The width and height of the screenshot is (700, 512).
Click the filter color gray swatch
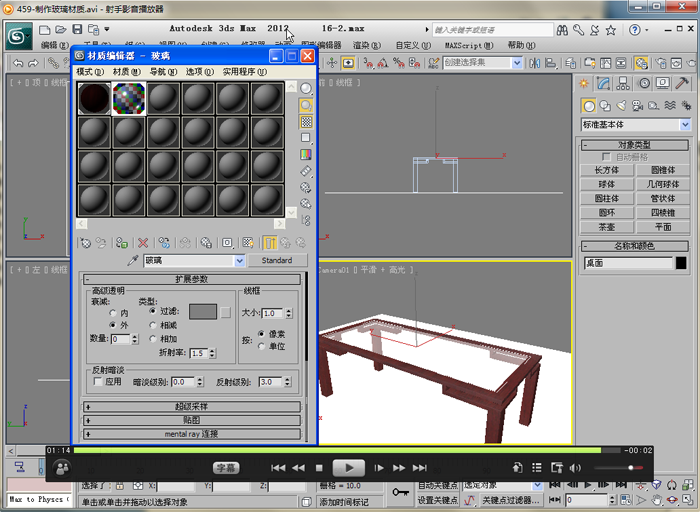coord(203,312)
